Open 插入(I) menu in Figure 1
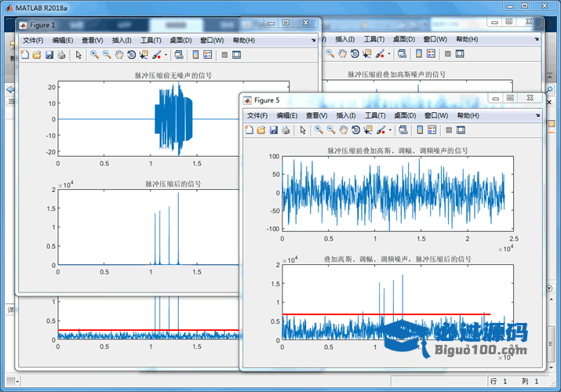This screenshot has width=561, height=392. coord(122,41)
